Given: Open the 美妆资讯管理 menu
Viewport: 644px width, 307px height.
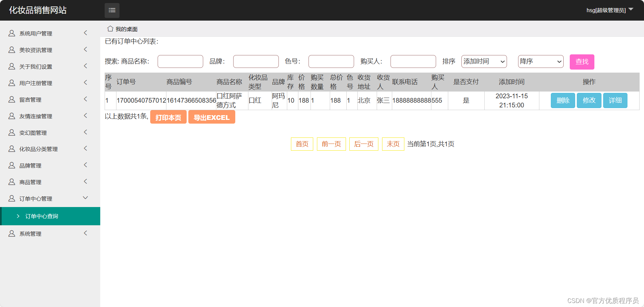Looking at the screenshot, I should [x=50, y=50].
